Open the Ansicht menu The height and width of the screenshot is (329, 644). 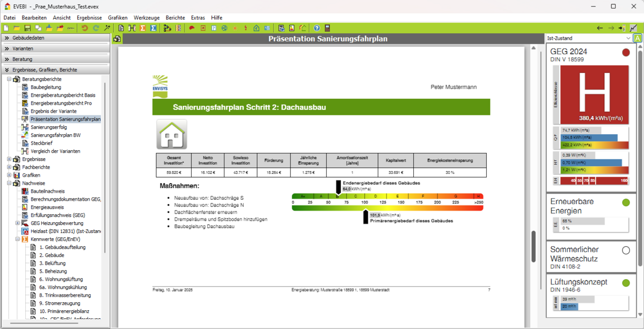point(62,18)
